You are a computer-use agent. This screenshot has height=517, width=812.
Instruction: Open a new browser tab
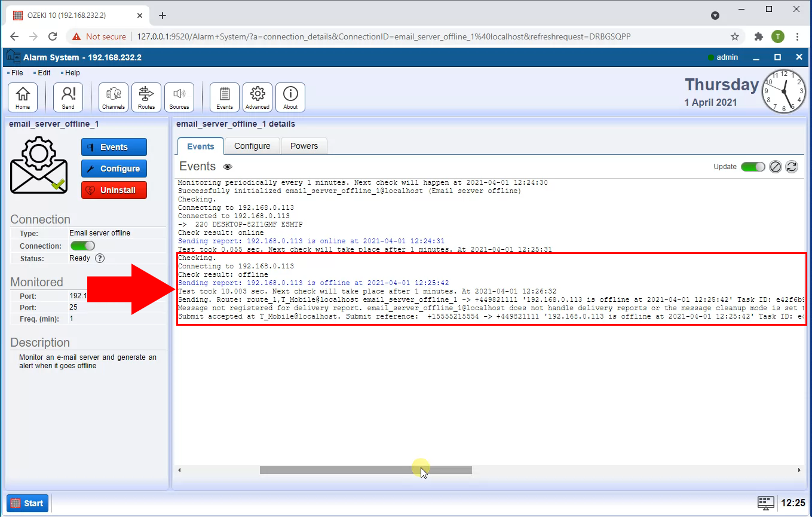[x=162, y=16]
